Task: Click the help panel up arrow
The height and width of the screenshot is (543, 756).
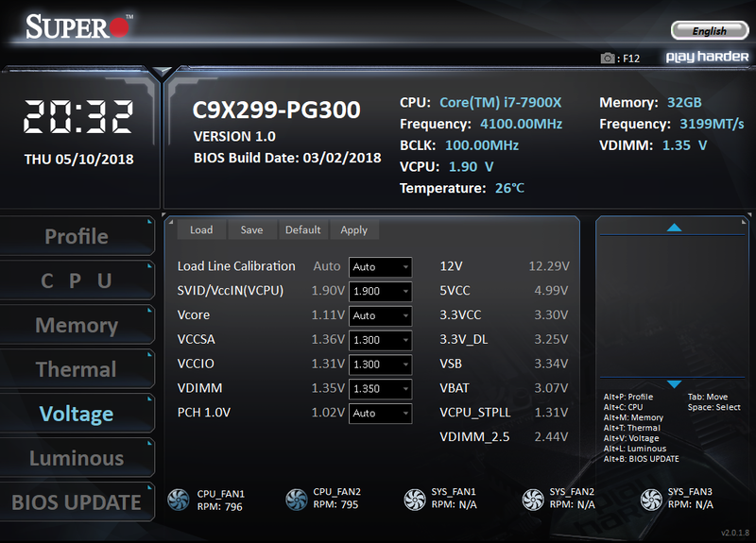Action: click(x=674, y=228)
